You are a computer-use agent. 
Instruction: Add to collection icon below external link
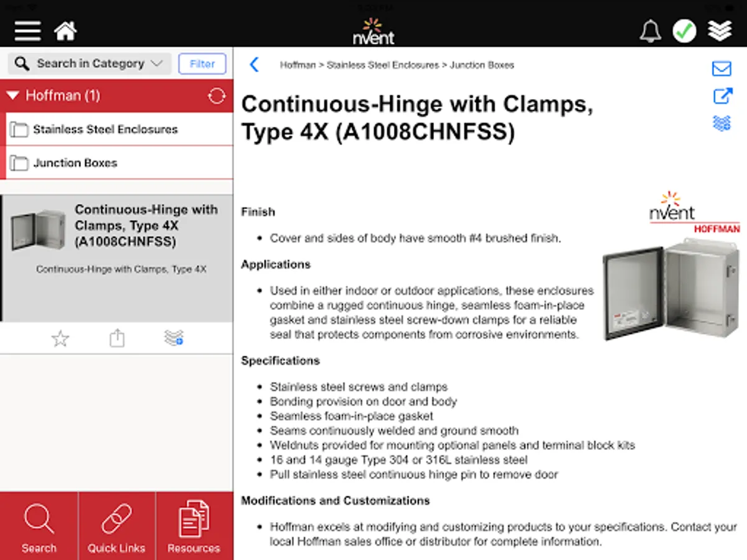[x=721, y=123]
